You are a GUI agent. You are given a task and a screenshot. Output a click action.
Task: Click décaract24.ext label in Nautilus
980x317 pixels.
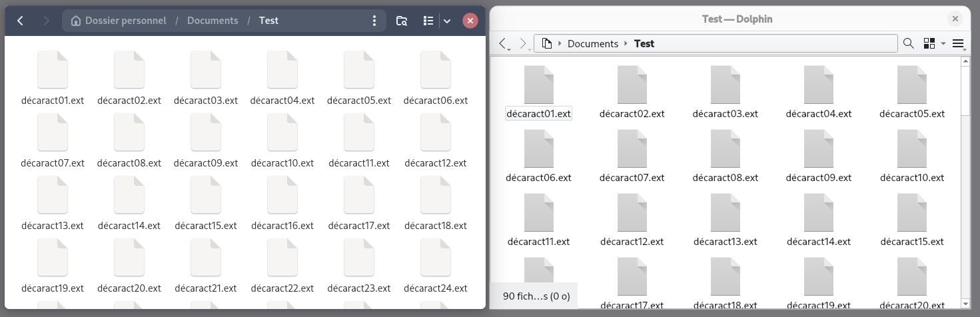[x=436, y=288]
